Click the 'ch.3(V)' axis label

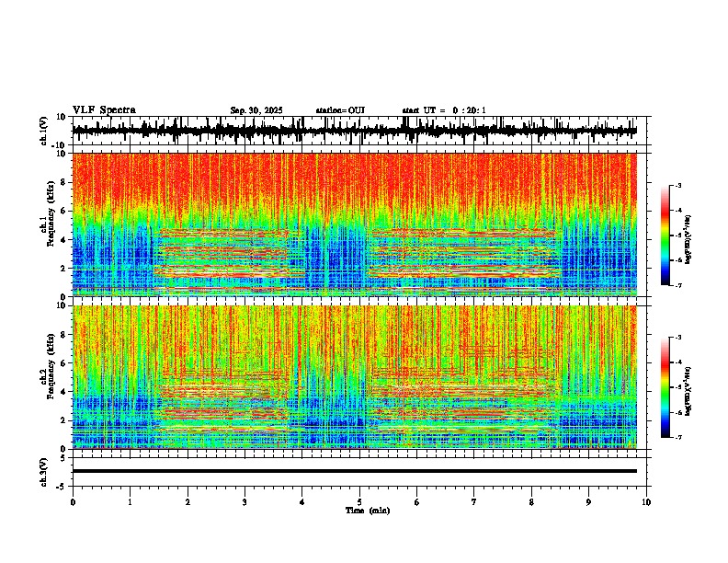coord(44,472)
